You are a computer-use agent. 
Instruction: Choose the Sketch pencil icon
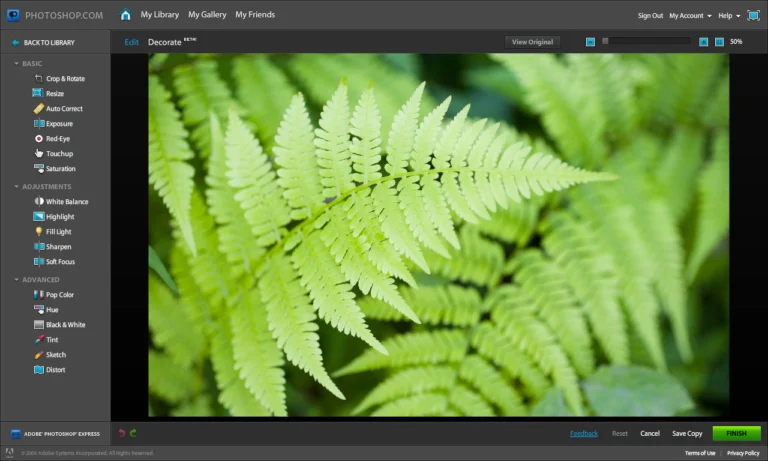[x=39, y=355]
